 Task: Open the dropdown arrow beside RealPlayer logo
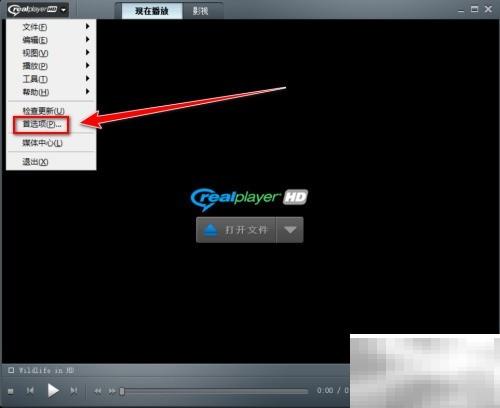coord(63,10)
